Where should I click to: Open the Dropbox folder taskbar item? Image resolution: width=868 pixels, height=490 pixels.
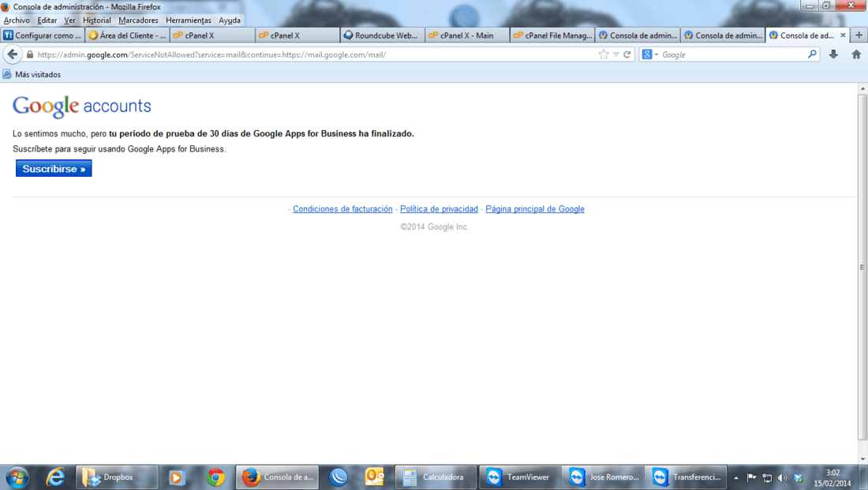pos(117,477)
